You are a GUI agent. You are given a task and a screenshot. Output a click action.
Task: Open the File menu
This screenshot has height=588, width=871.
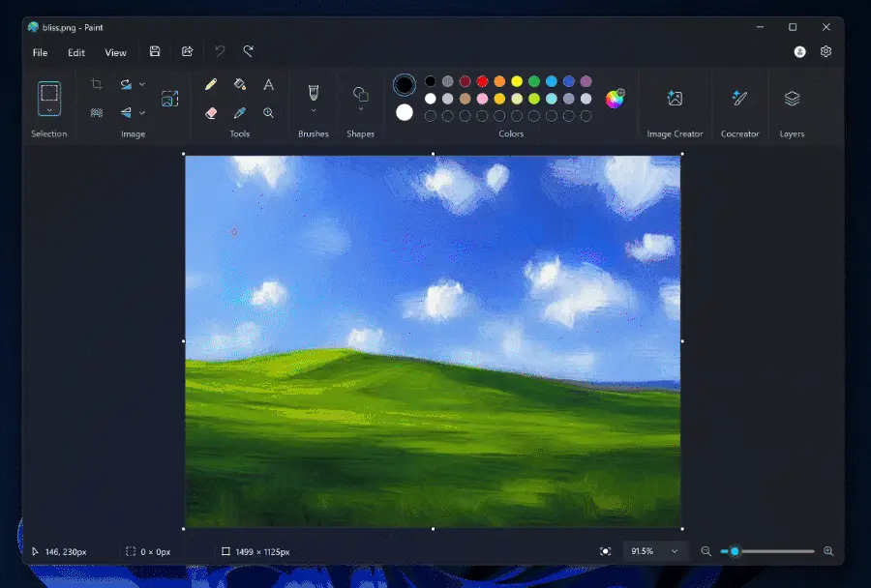pyautogui.click(x=39, y=52)
